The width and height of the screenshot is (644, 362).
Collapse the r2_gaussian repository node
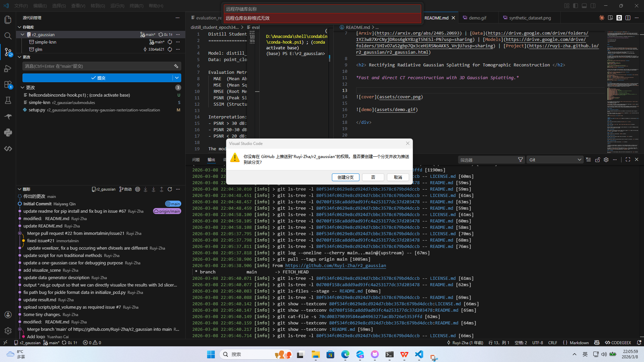pyautogui.click(x=22, y=35)
